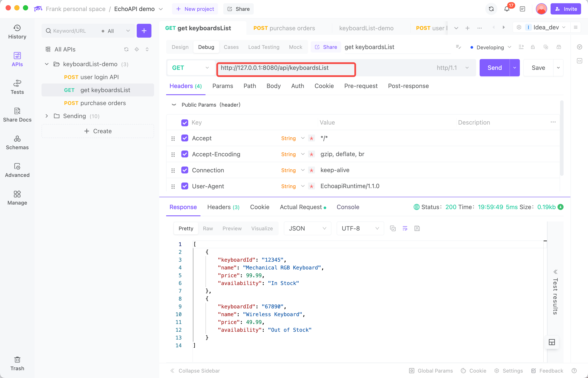Open the Schemas sidebar section

click(x=17, y=143)
